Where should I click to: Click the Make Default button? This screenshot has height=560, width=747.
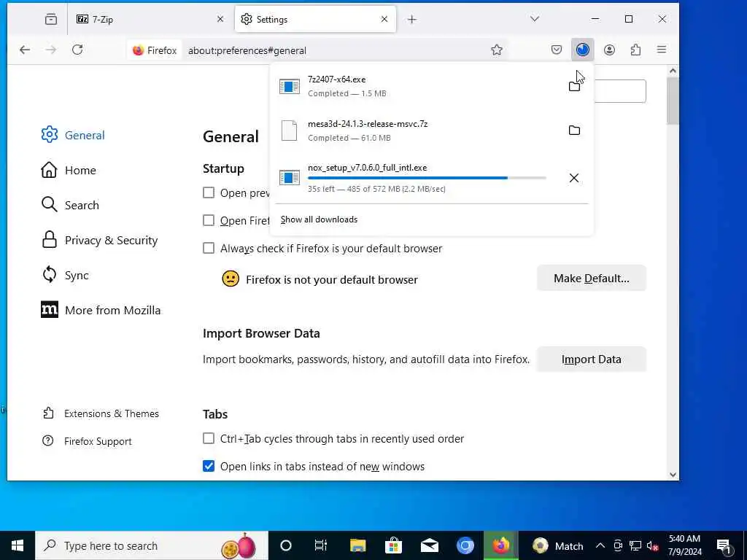tap(591, 278)
